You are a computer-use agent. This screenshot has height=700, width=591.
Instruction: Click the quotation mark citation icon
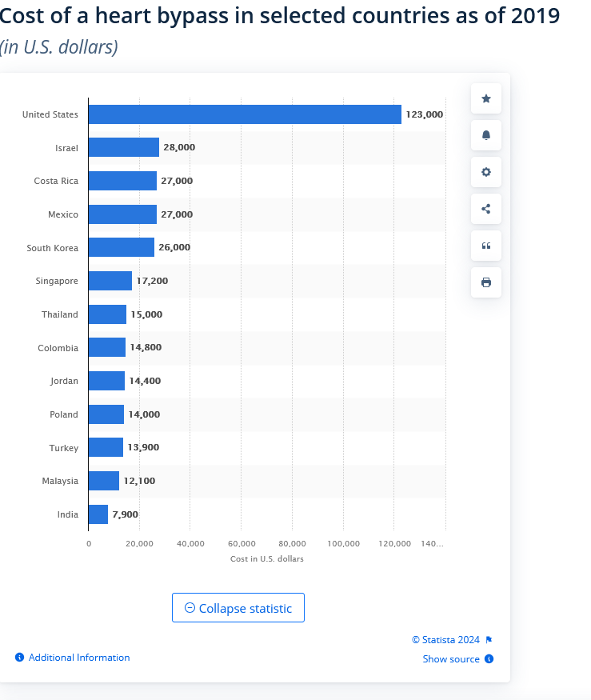click(x=486, y=246)
